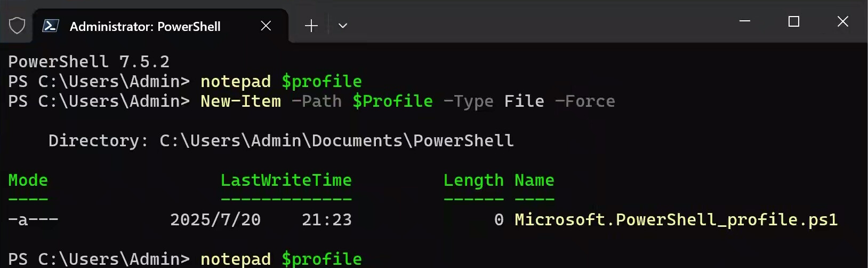868x268 pixels.
Task: Click the PowerShell icon on the tab
Action: click(51, 26)
